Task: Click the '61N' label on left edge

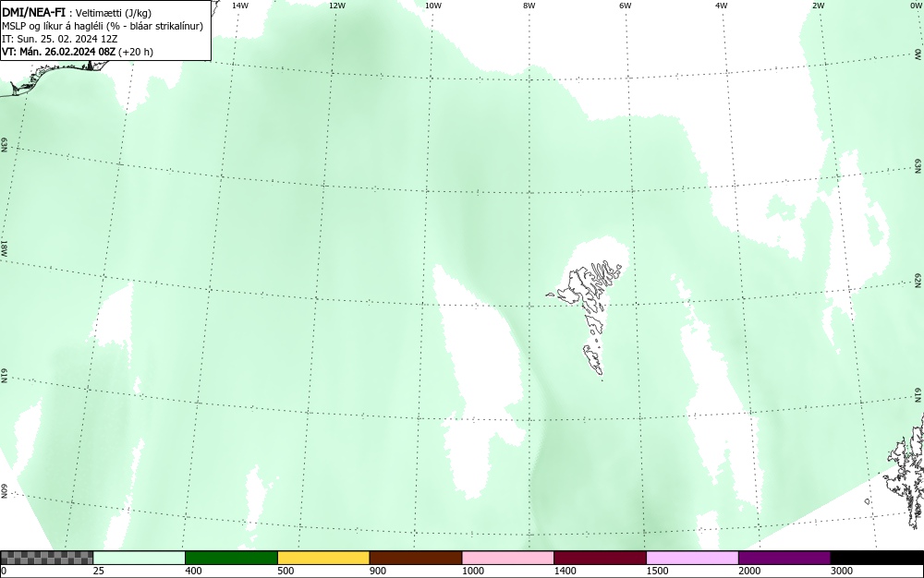Action: pos(4,377)
